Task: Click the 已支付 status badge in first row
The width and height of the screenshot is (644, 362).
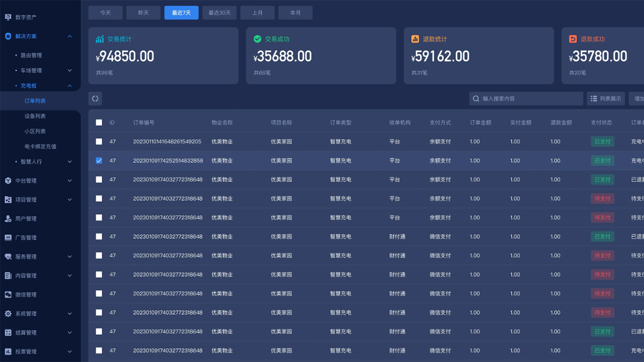Action: (x=602, y=142)
